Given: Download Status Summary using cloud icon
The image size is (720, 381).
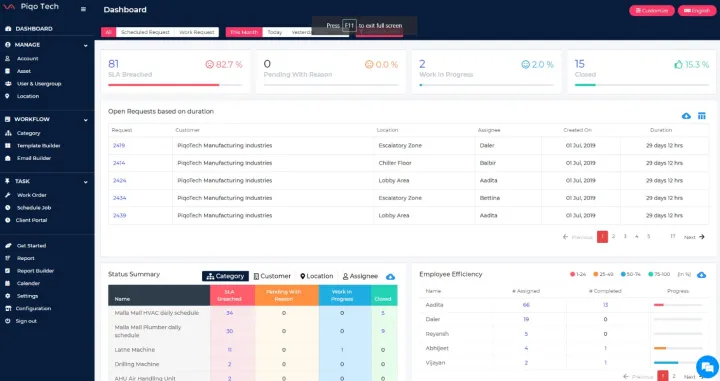Looking at the screenshot, I should tap(390, 276).
